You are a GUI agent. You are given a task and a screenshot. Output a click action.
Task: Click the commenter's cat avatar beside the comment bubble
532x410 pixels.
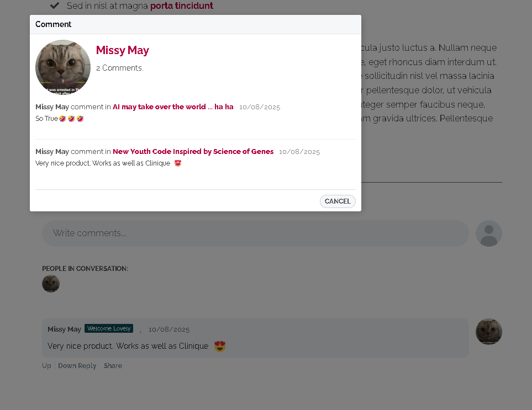point(488,332)
